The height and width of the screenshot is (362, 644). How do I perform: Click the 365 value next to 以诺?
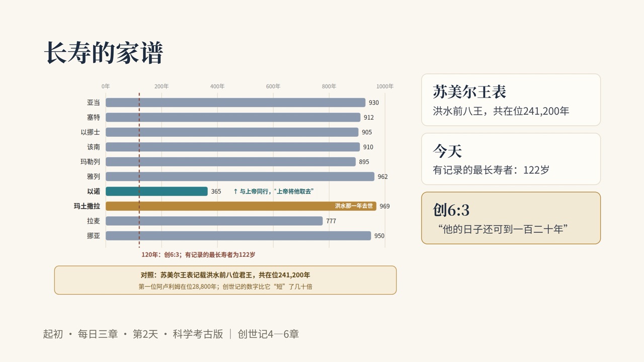216,192
